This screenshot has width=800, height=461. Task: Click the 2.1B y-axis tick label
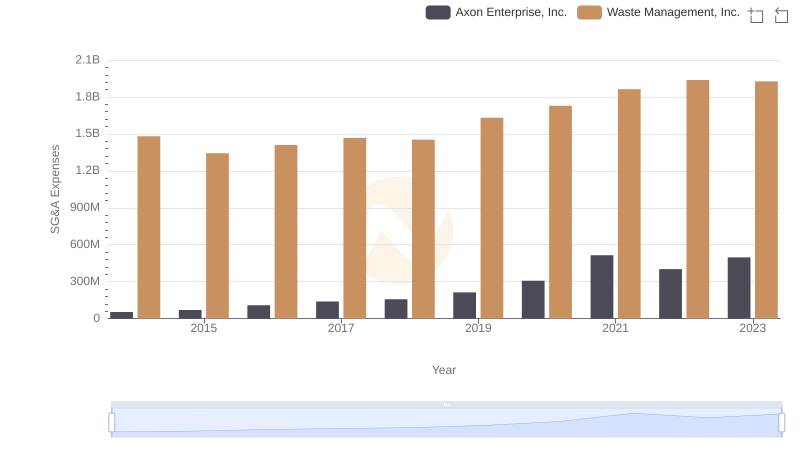pyautogui.click(x=88, y=60)
